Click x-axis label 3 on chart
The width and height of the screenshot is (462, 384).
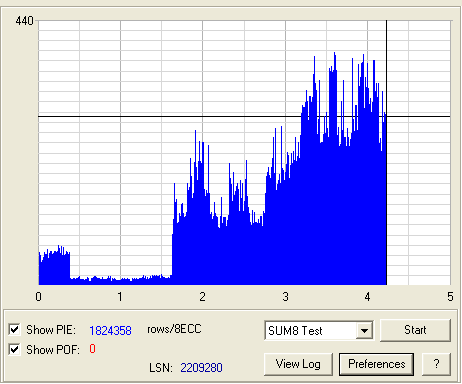pos(285,297)
